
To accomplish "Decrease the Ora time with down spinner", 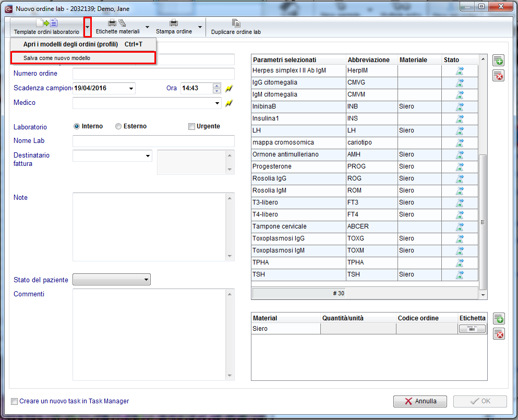I will (216, 91).
